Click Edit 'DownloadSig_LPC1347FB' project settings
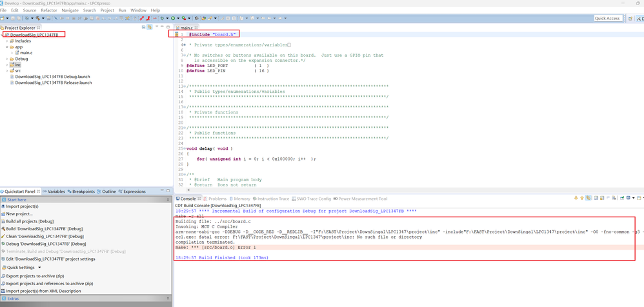Viewport: 644px width, 307px height. [x=48, y=259]
